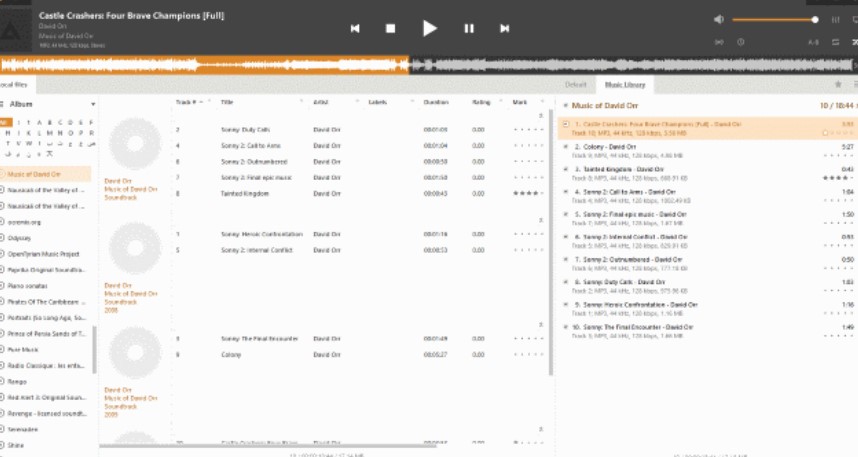Screen dimensions: 858x457
Task: Skip to the previous track
Action: point(355,28)
